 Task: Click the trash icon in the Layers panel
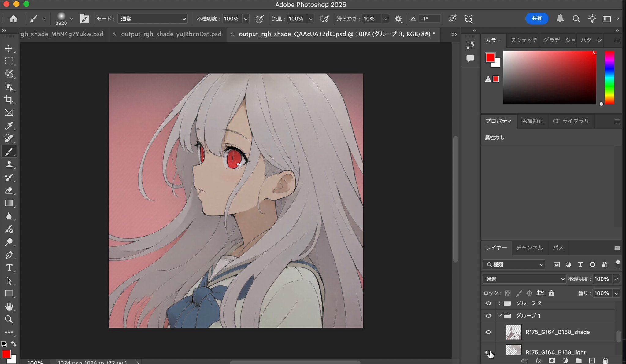tap(605, 361)
